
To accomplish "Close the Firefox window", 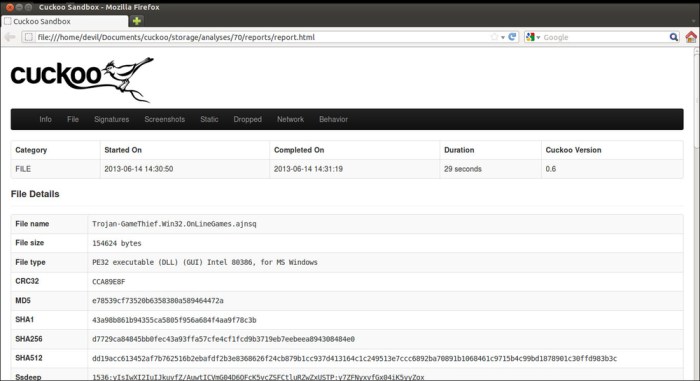I will click(x=10, y=7).
